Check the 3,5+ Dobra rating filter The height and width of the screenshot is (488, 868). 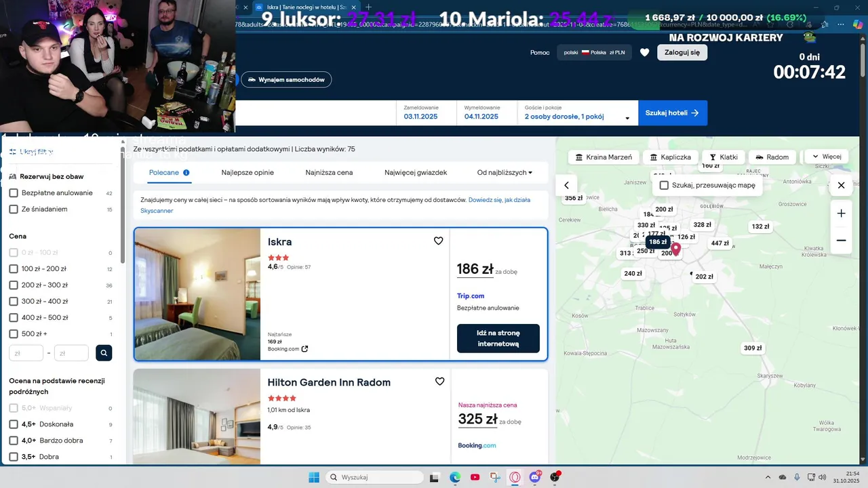(x=14, y=457)
